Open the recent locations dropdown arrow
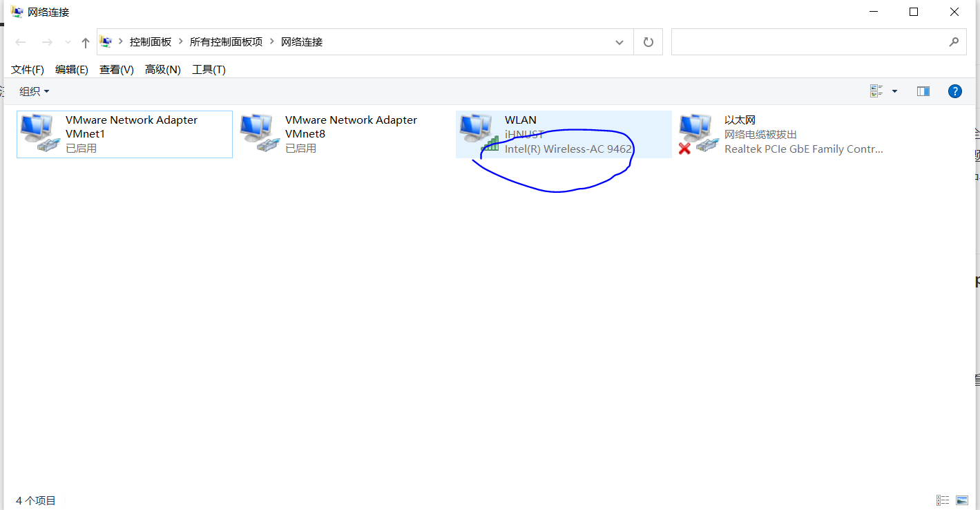980x510 pixels. tap(68, 42)
